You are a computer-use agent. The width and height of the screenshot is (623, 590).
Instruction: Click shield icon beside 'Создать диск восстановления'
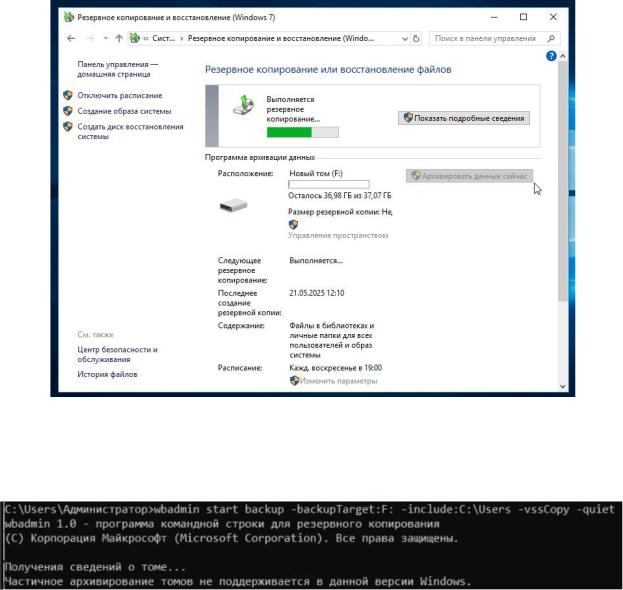tap(68, 126)
